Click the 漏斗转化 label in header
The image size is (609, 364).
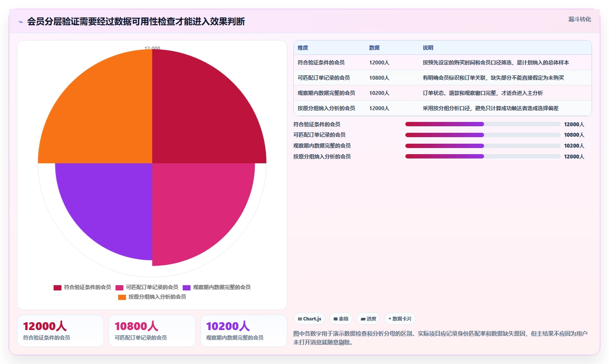point(579,19)
